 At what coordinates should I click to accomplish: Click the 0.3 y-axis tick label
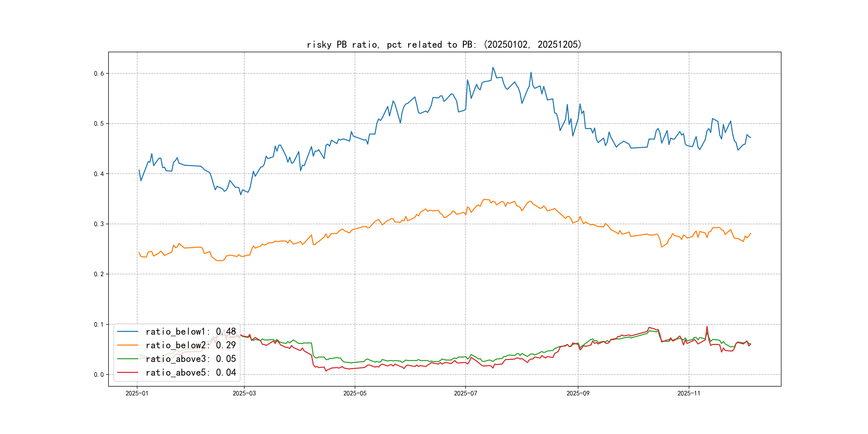(x=99, y=224)
